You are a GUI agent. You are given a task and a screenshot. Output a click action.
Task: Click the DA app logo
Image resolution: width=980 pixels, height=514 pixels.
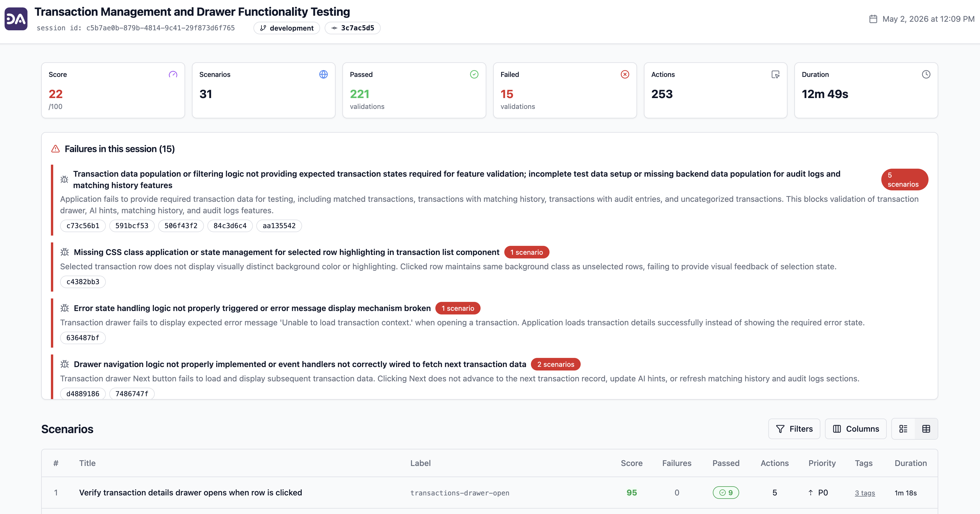pyautogui.click(x=16, y=19)
